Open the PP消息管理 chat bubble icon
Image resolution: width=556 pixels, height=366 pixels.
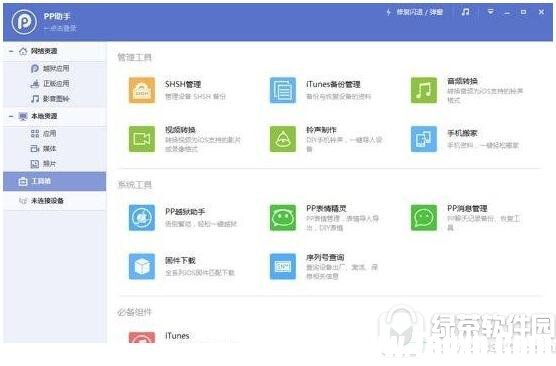[424, 218]
